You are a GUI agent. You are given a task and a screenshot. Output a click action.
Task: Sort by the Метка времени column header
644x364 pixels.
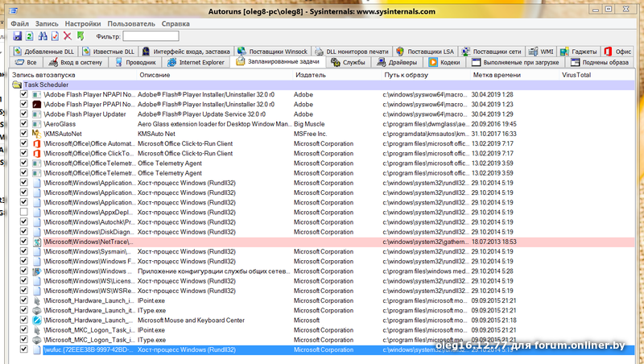coord(497,74)
